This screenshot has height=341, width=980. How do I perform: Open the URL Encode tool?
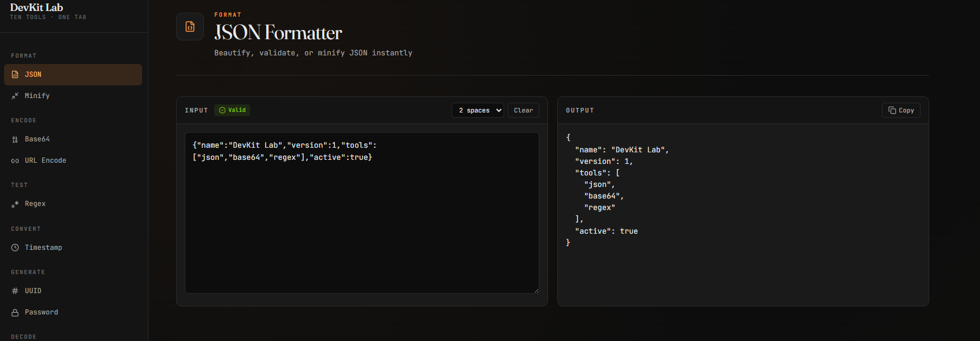click(x=73, y=160)
